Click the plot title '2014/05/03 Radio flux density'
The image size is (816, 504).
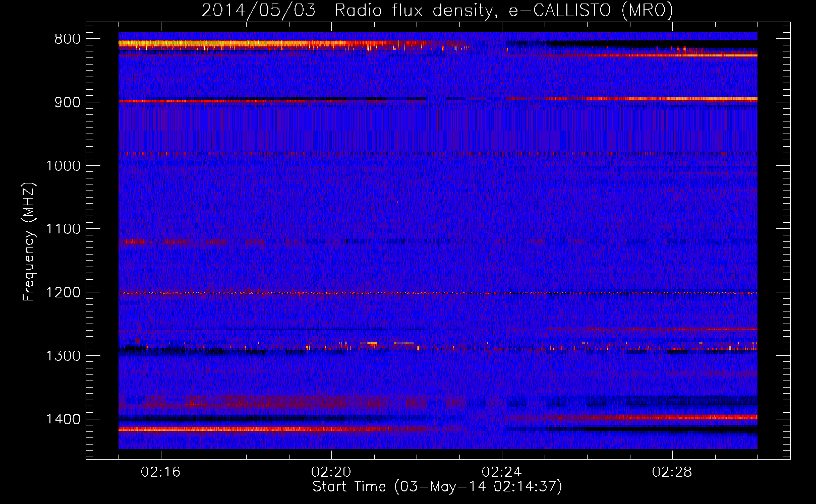[x=437, y=11]
